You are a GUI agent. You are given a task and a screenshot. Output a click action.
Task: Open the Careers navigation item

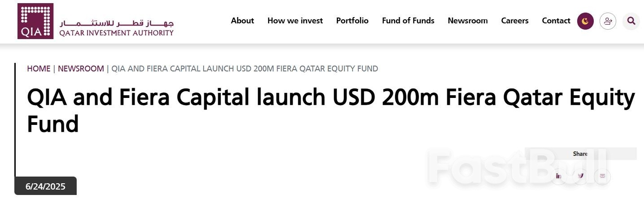click(515, 21)
